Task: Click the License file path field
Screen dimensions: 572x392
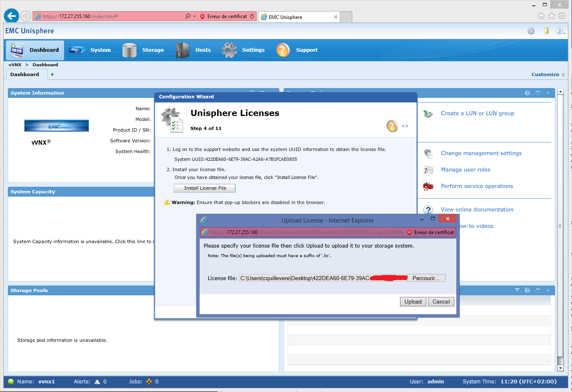Action: pos(305,278)
